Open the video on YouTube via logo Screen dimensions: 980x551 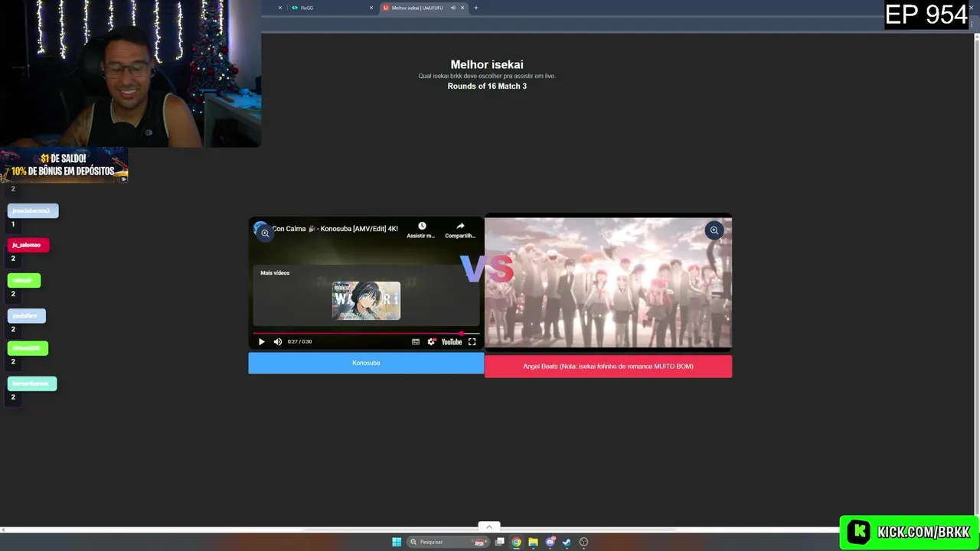point(452,342)
